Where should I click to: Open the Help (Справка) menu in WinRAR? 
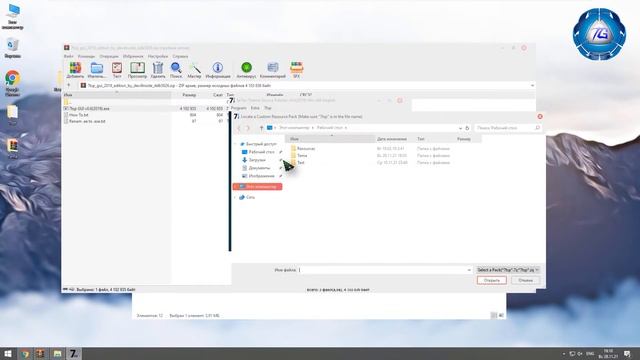click(x=180, y=56)
